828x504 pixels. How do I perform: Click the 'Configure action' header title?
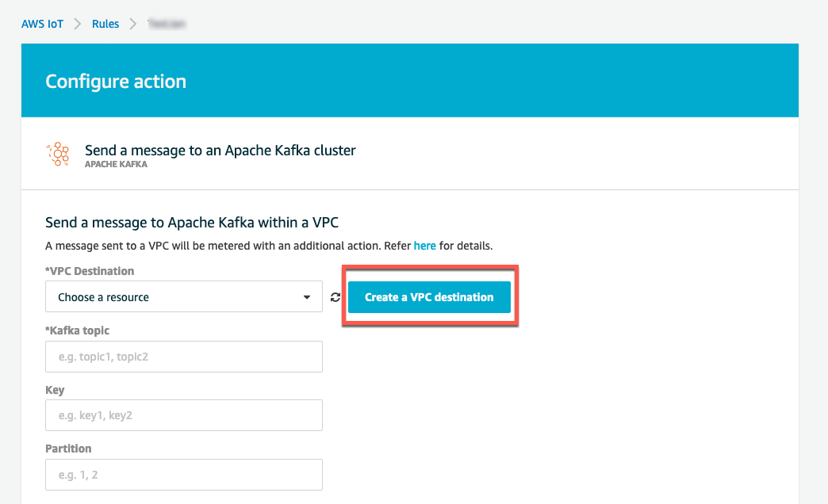tap(116, 82)
